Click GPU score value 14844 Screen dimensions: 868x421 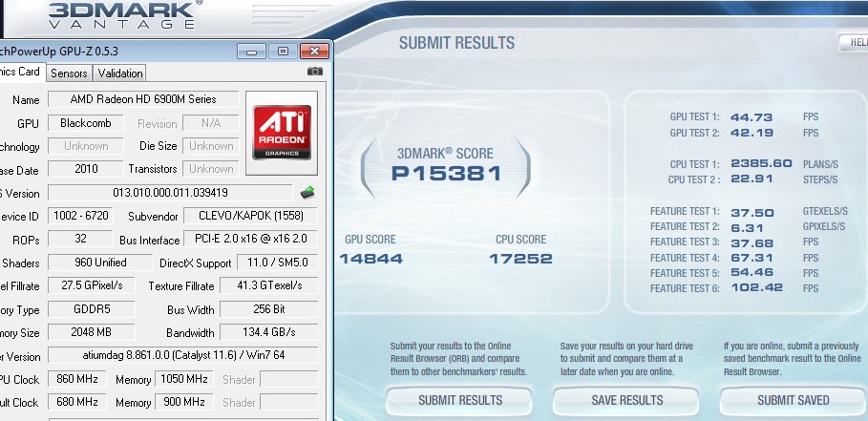point(370,259)
